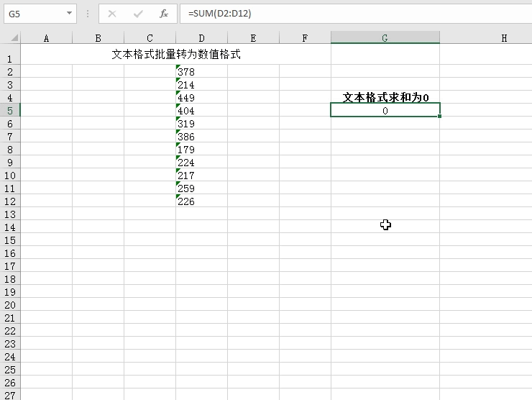Select column F header

(x=305, y=38)
